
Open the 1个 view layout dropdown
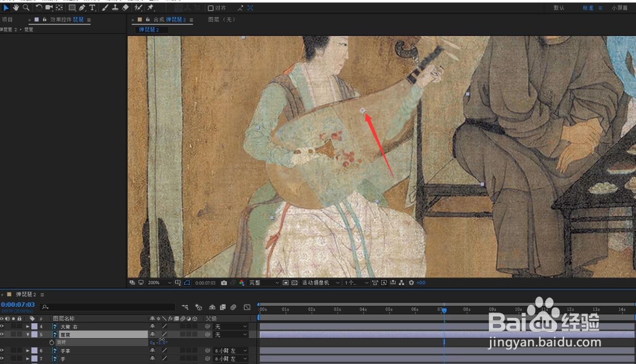tap(357, 283)
